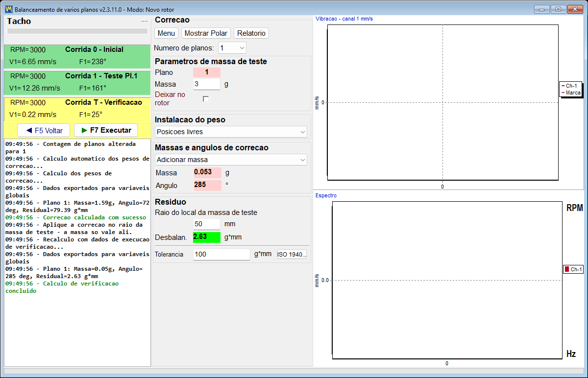The height and width of the screenshot is (378, 588).
Task: Click the V1=12.26 mm/s reading
Action: pyautogui.click(x=35, y=88)
